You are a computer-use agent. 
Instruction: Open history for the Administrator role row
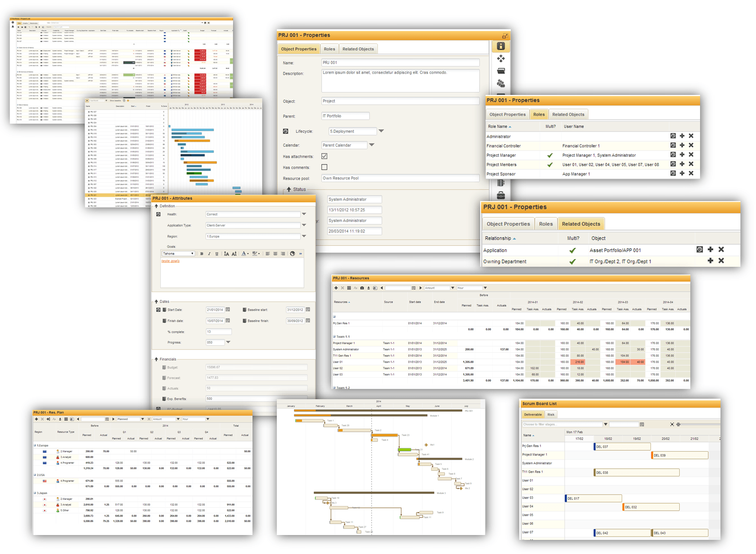pos(673,136)
